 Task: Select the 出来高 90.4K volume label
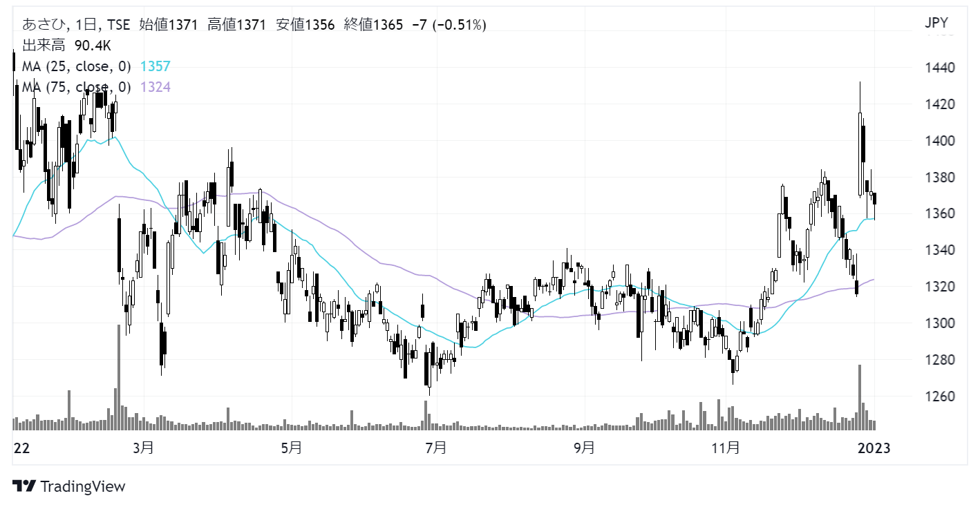[67, 46]
